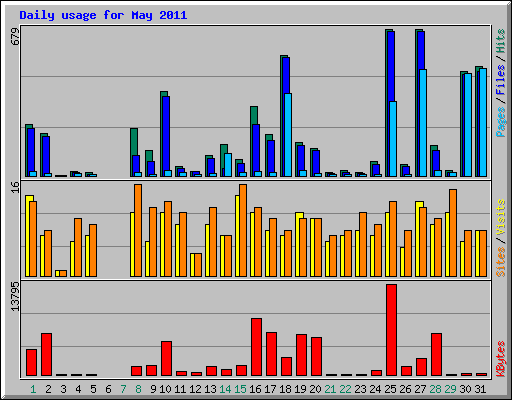Click the blue Files bar for day 10
Viewport: 512px width, 400px height.
tap(166, 133)
